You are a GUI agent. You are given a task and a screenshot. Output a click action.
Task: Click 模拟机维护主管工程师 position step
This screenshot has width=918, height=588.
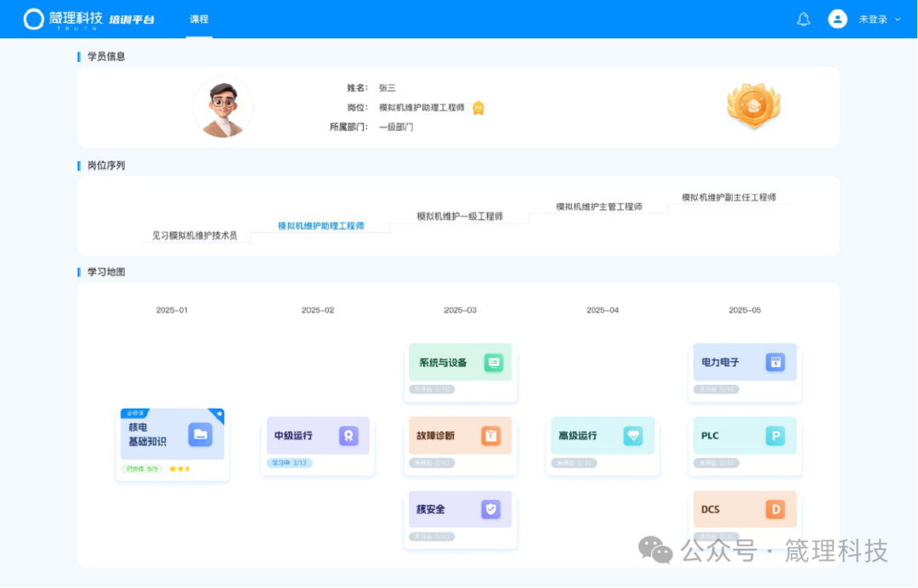pyautogui.click(x=598, y=206)
